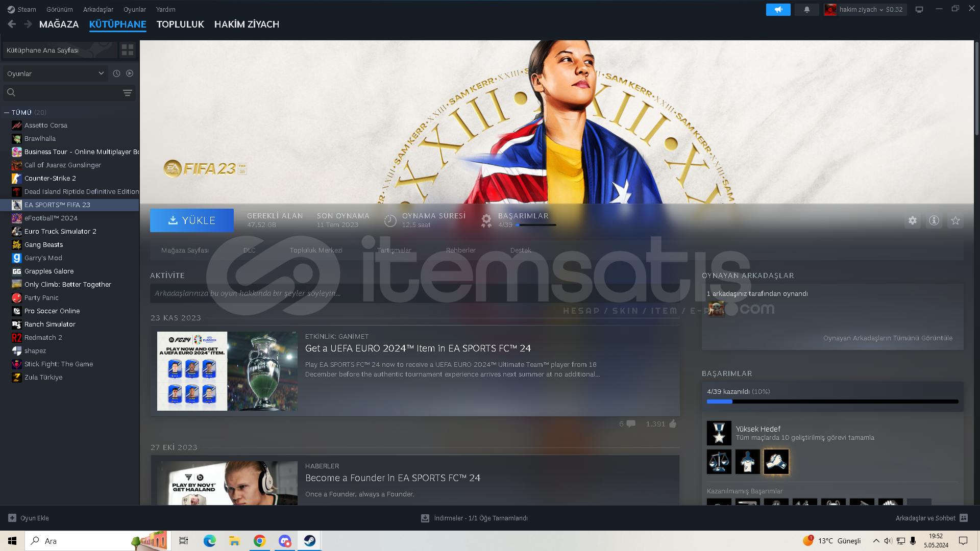Screen dimensions: 980x551
Task: Open the Mağaza Sayfası link
Action: [x=185, y=250]
